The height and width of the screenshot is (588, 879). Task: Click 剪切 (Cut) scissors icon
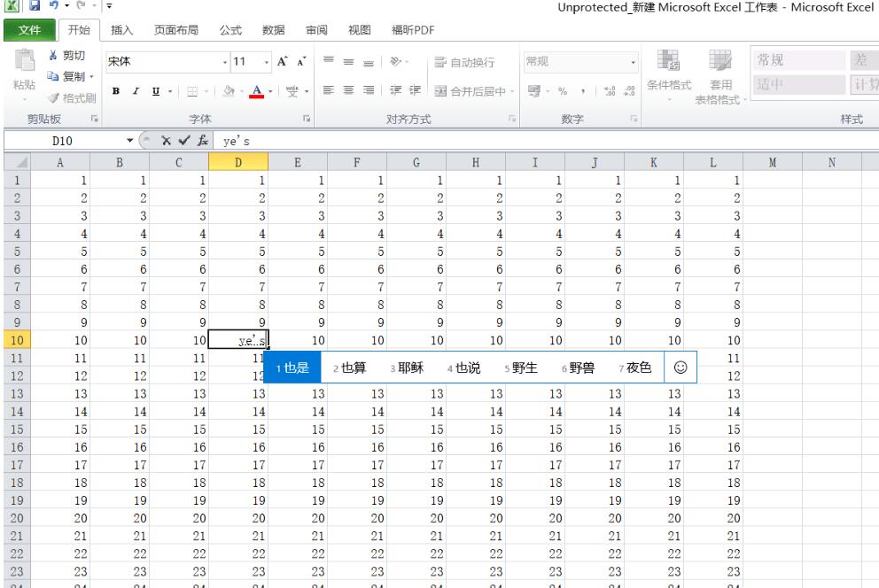pyautogui.click(x=53, y=55)
